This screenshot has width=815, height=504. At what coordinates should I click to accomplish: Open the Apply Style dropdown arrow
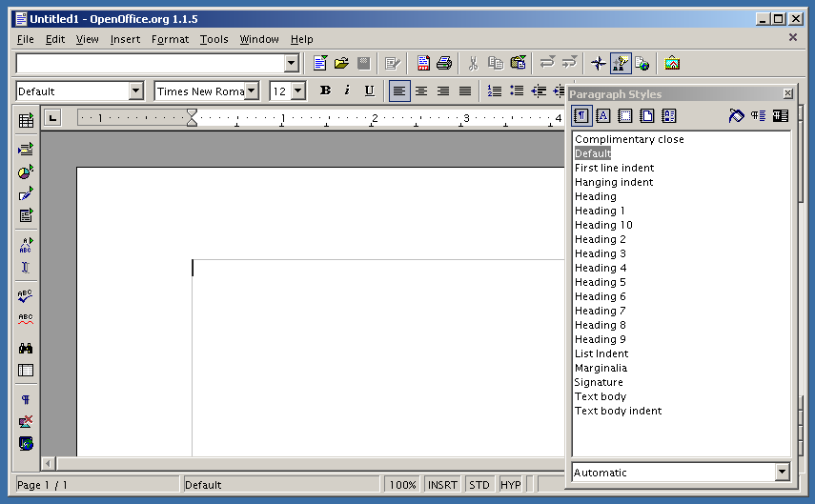pos(136,91)
